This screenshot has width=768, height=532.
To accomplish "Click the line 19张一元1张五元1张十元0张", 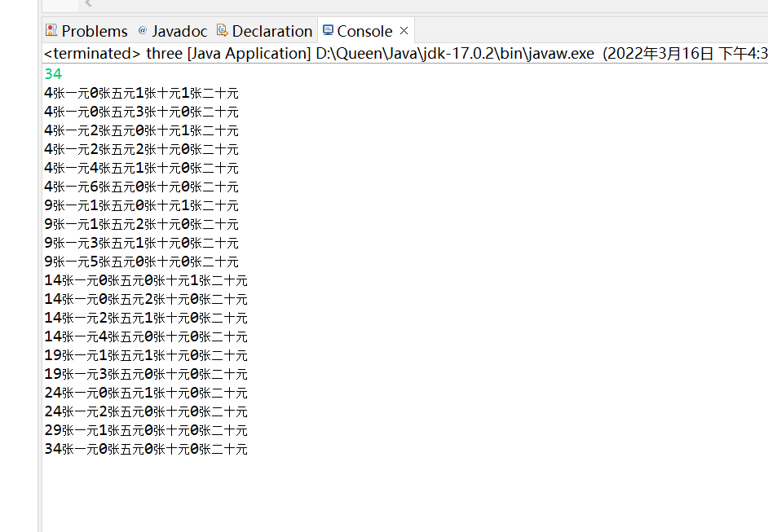I will (x=146, y=355).
